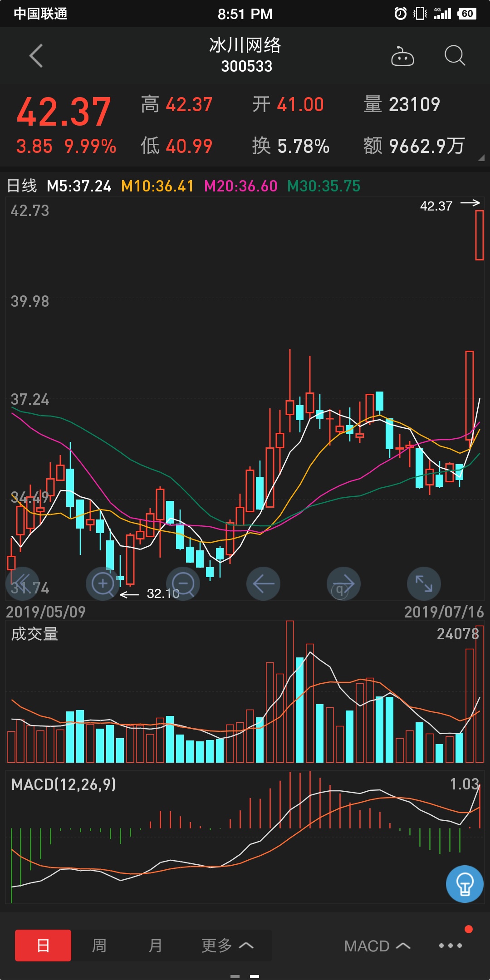490x980 pixels.
Task: Select the 日 daily chart tab
Action: point(43,946)
